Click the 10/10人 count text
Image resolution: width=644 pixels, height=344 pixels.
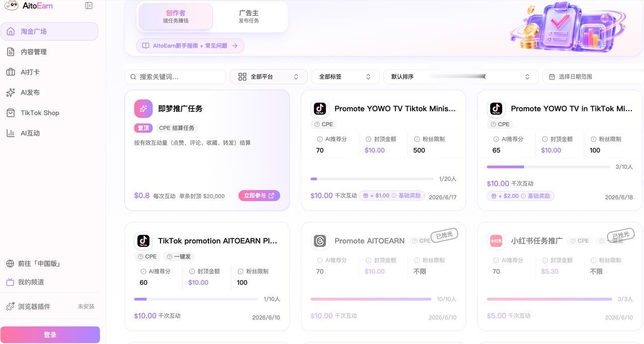[x=447, y=299]
